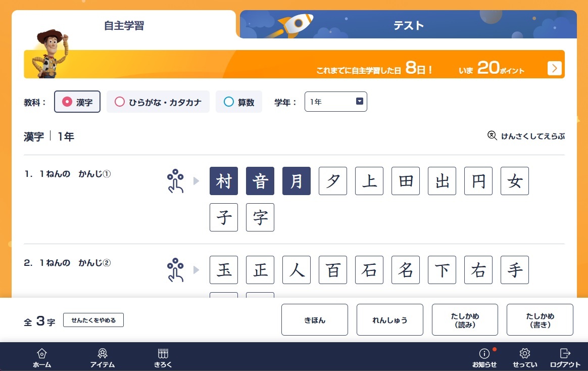Switch to the 自主学習 tab

coord(124,25)
